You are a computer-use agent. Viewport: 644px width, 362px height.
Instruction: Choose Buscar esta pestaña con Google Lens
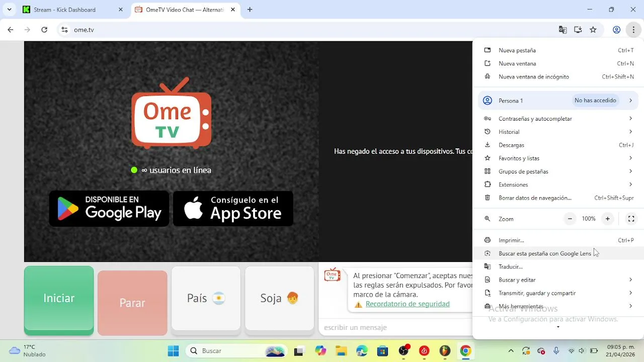(558, 253)
